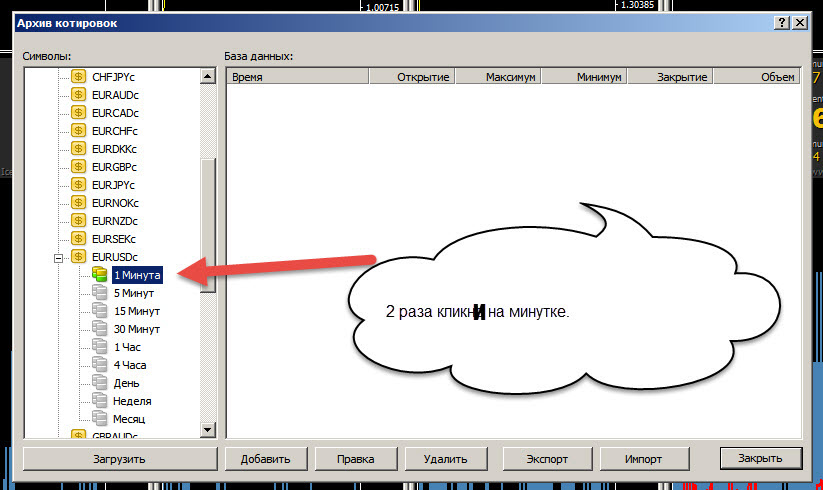This screenshot has height=490, width=823.
Task: Click the EURCHFc symbol coin icon
Action: [78, 131]
